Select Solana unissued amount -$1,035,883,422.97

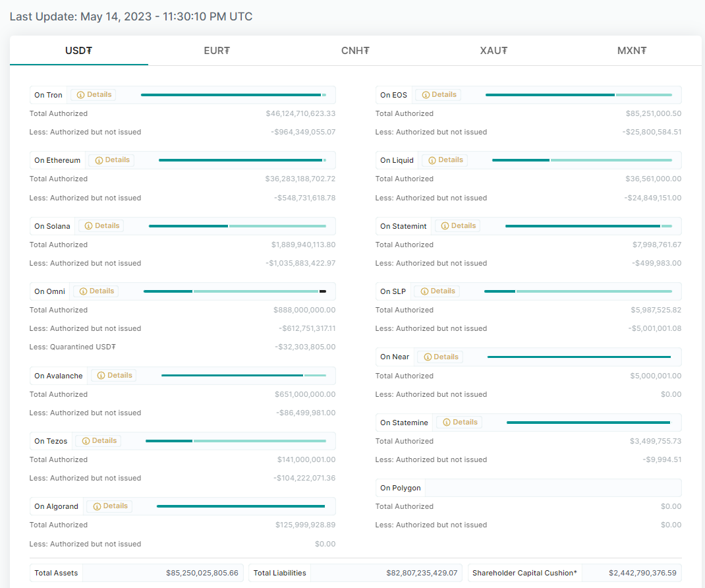(x=301, y=263)
